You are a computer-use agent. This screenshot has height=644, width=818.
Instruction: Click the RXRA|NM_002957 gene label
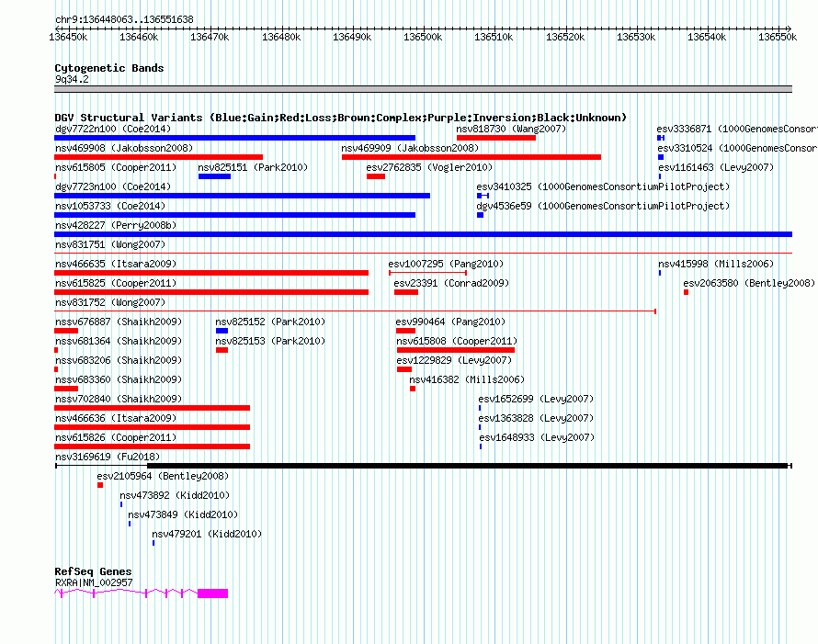pos(94,582)
